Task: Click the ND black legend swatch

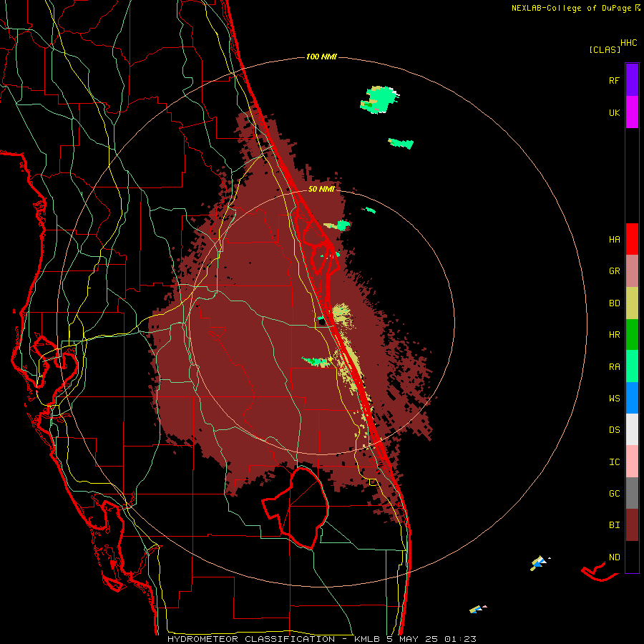Action: click(632, 557)
